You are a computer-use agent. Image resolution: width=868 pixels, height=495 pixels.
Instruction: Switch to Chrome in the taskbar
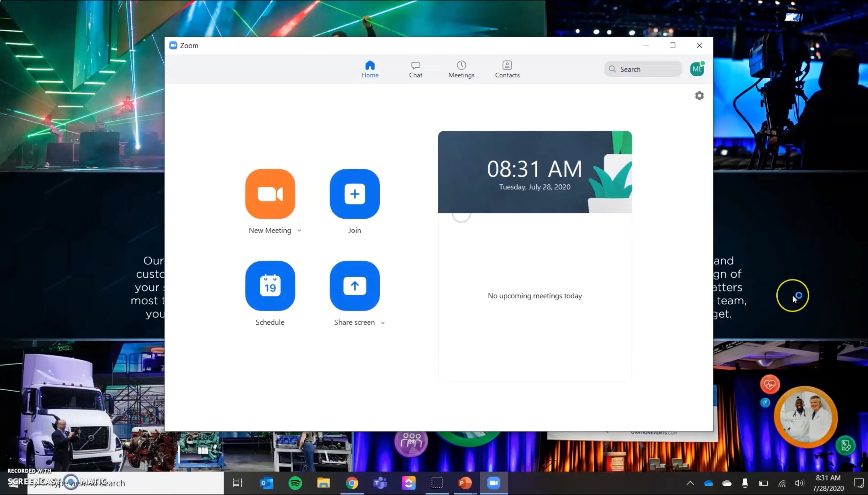coord(352,483)
